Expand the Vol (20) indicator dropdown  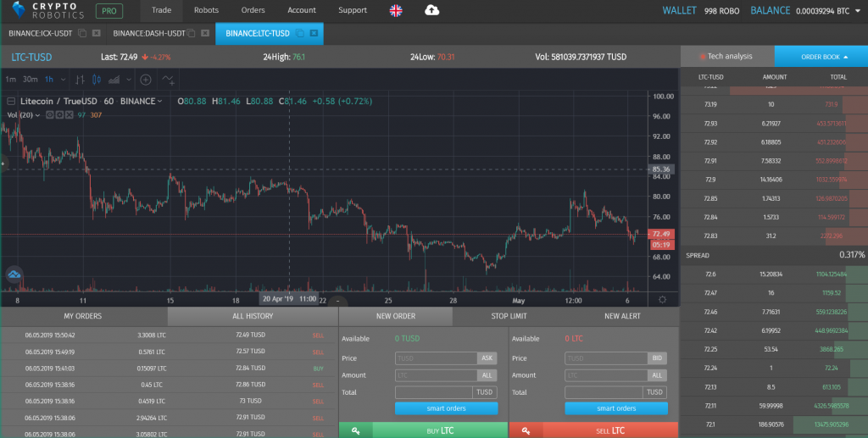[x=37, y=115]
